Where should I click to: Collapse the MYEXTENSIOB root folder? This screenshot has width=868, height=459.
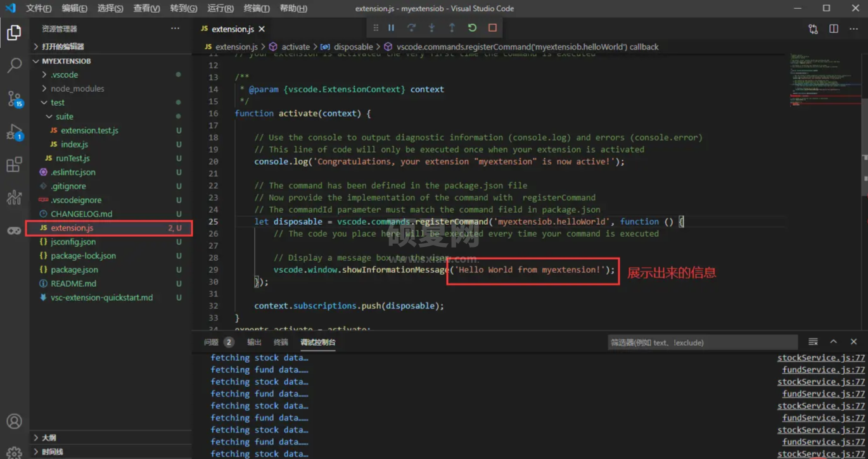click(x=111, y=61)
